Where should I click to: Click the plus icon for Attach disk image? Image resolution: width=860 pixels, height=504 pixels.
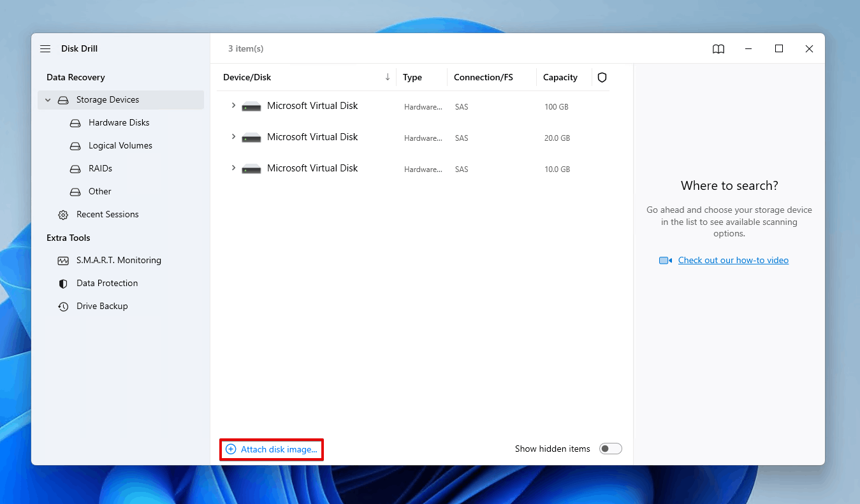click(x=231, y=449)
